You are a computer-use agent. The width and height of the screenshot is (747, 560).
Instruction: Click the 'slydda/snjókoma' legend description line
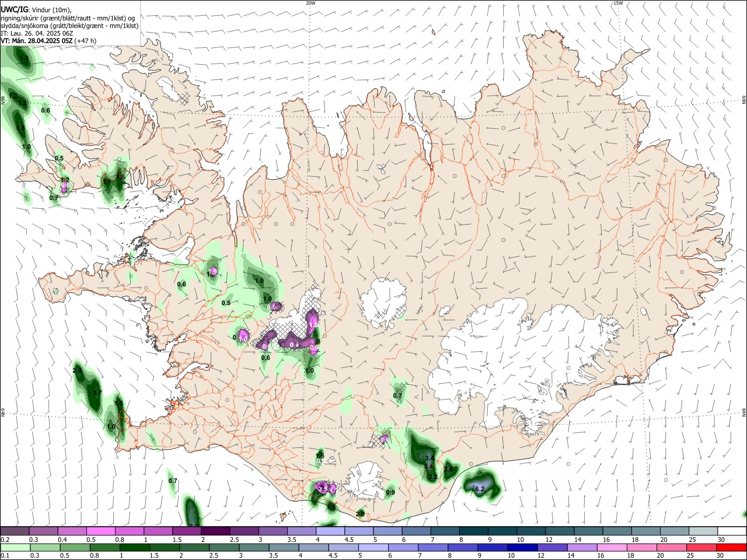point(70,26)
